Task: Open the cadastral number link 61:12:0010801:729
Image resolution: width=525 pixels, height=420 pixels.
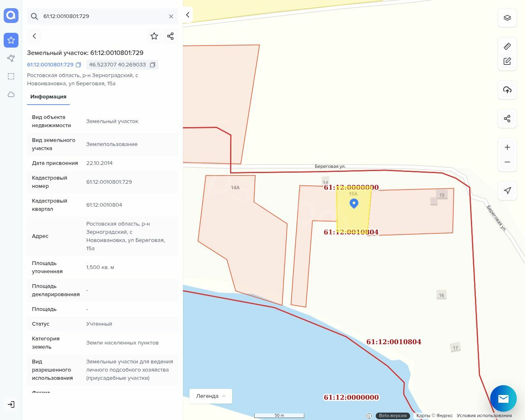Action: tap(50, 65)
